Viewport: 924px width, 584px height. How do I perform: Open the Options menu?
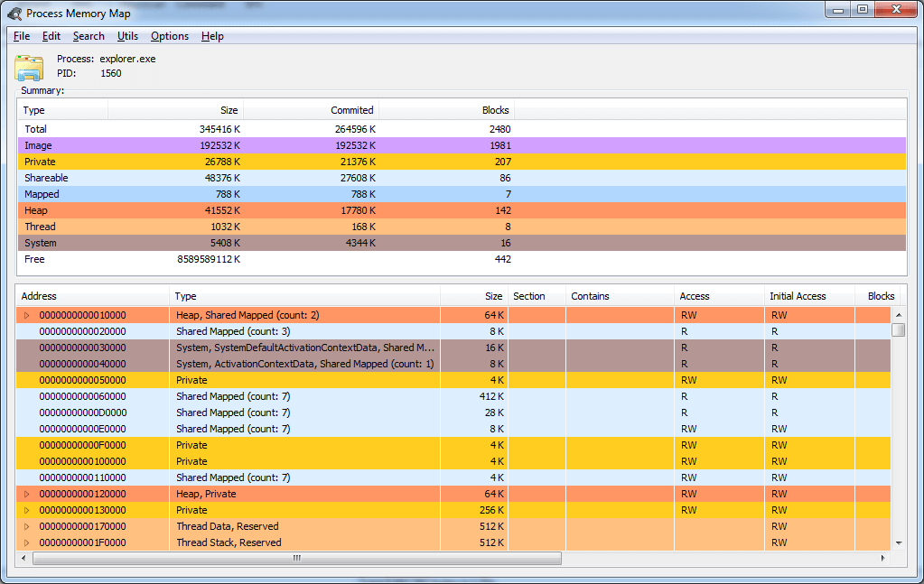click(169, 36)
